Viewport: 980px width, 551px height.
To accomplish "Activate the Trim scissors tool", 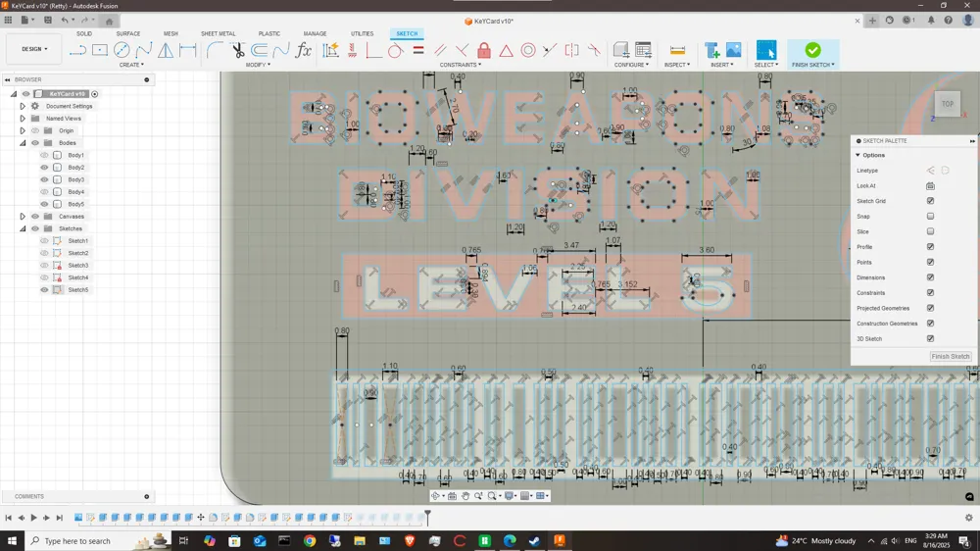I will tap(238, 50).
